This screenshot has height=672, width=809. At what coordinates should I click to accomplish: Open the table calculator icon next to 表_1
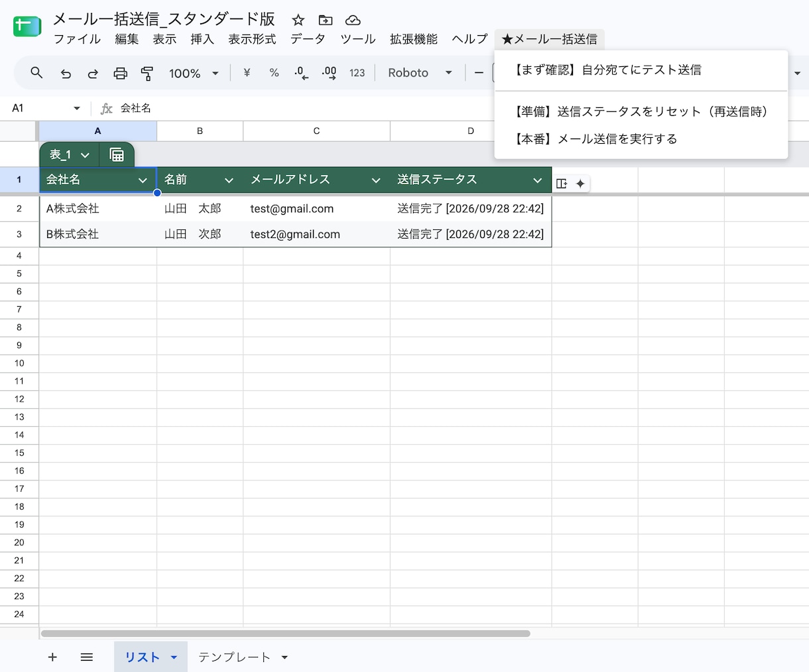[x=117, y=155]
